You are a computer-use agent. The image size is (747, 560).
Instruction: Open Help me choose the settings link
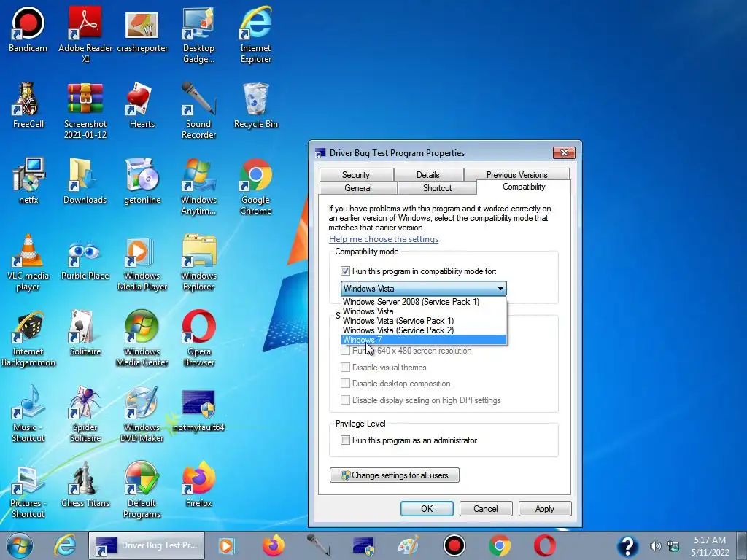[x=384, y=239]
